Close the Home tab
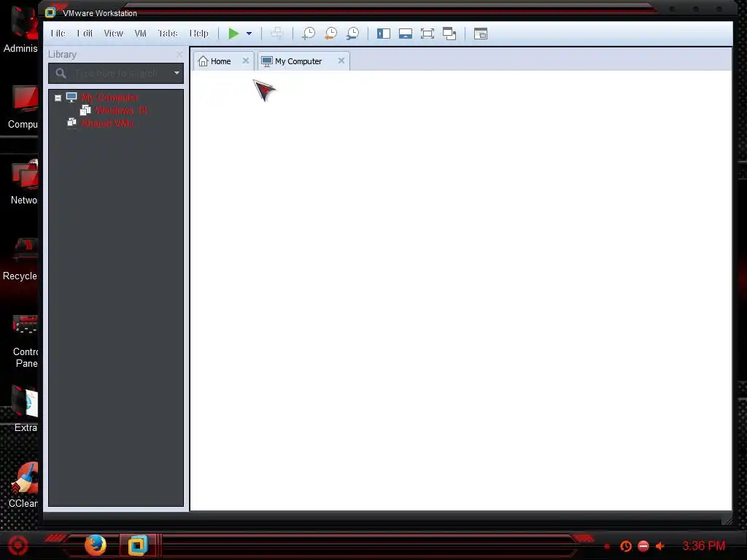This screenshot has height=560, width=747. click(x=245, y=61)
